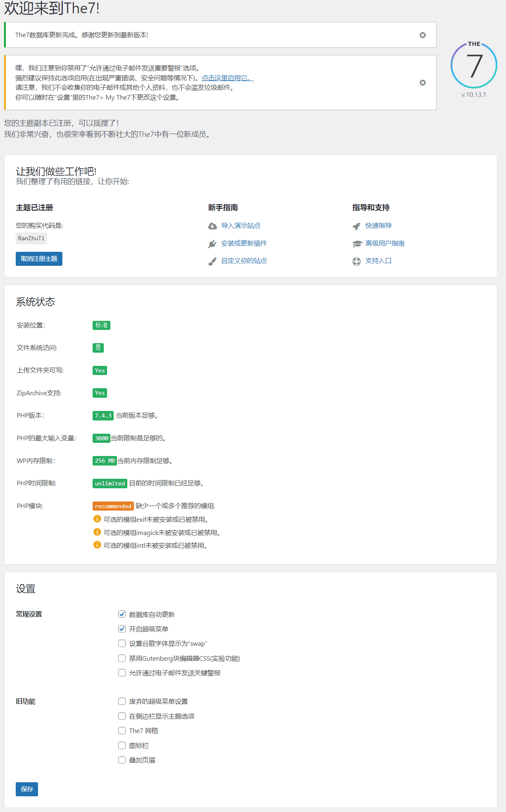506x812 pixels.
Task: Click the Yes badge for 上传文件夹可写
Action: coord(100,370)
